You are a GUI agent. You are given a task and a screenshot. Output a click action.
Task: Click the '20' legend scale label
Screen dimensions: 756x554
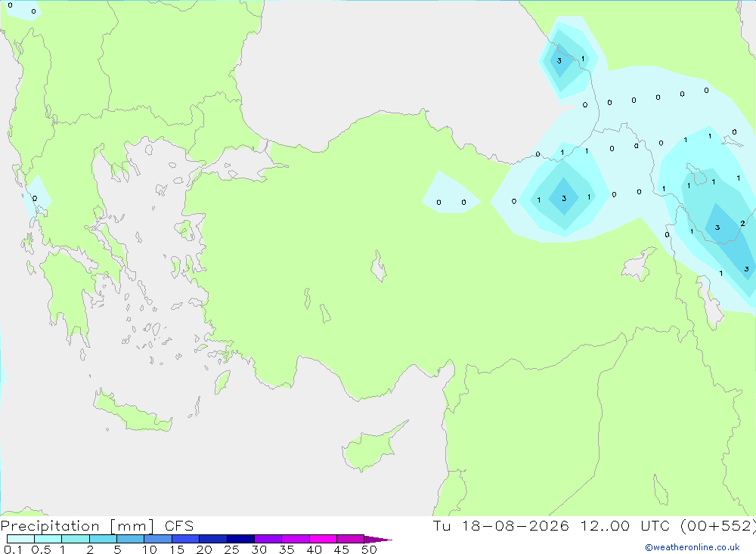point(204,549)
